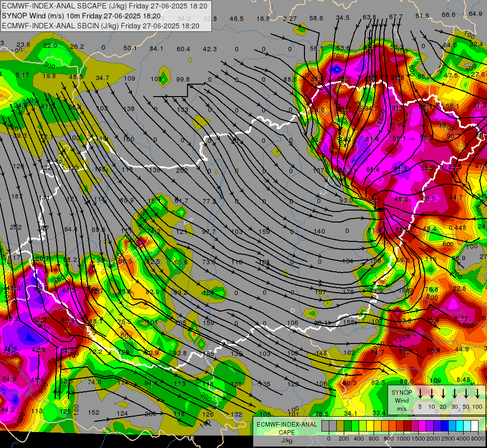This screenshot has height=448, width=487.
Task: Click the 2500 tick label on CAPE scale
Action: tap(448, 439)
